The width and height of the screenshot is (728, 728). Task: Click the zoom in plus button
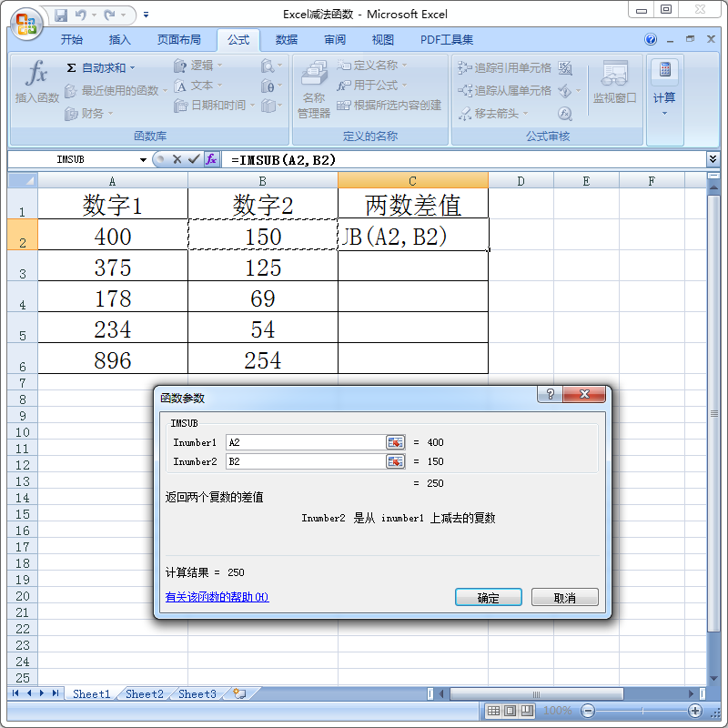695,711
